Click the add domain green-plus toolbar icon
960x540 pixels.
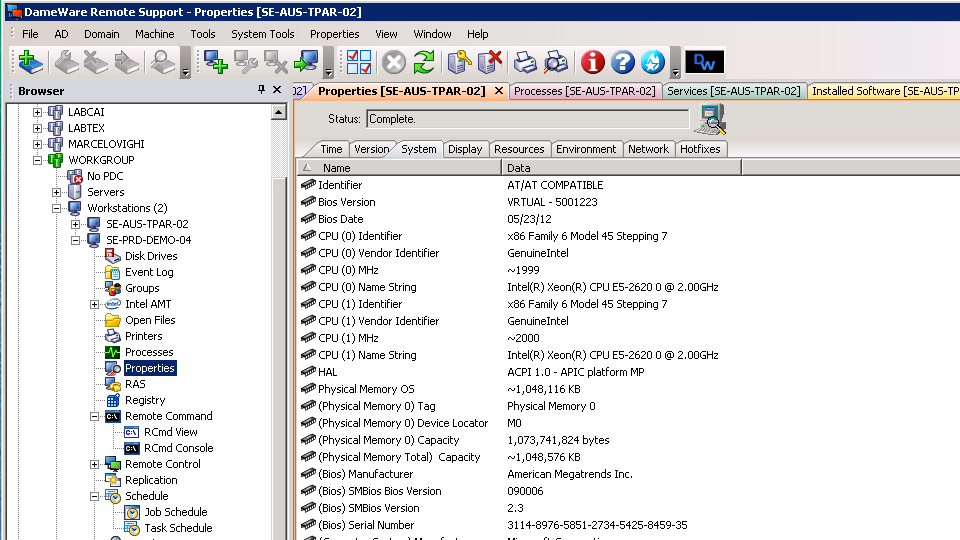30,62
